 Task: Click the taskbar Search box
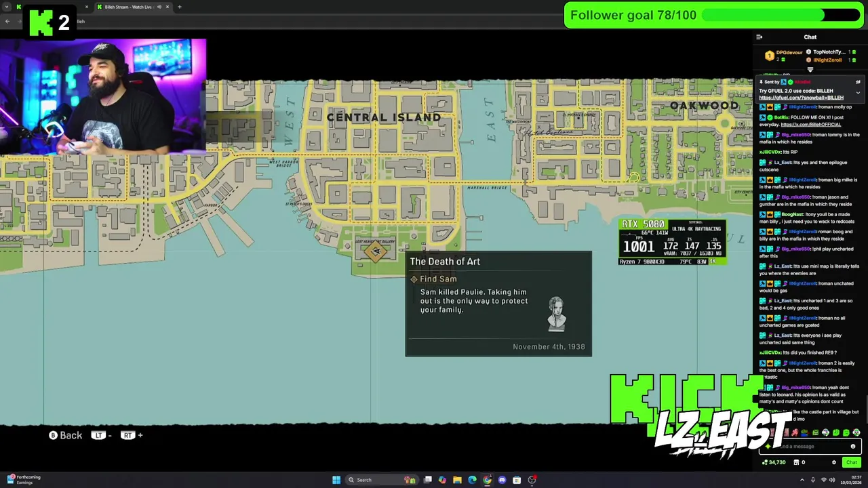pyautogui.click(x=382, y=480)
